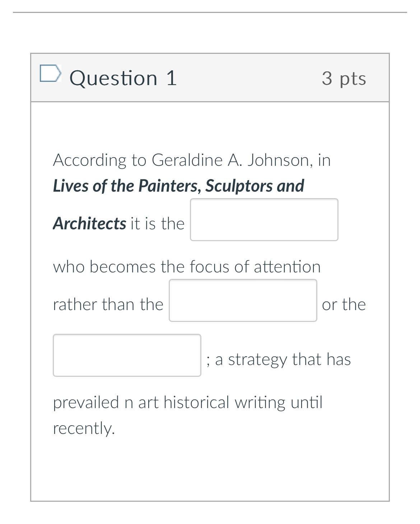This screenshot has height=524, width=420.
Task: Click the horizontal divider line at the top
Action: pyautogui.click(x=210, y=13)
